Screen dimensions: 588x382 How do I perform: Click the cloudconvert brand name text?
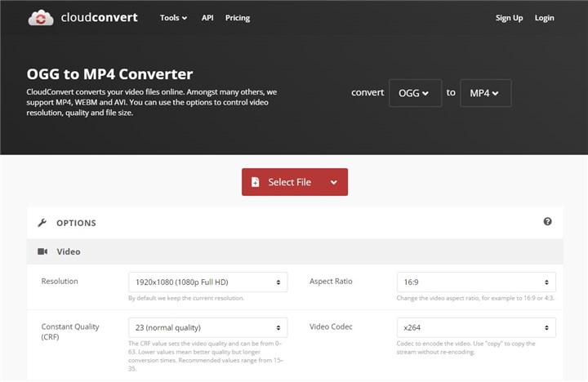pos(100,18)
